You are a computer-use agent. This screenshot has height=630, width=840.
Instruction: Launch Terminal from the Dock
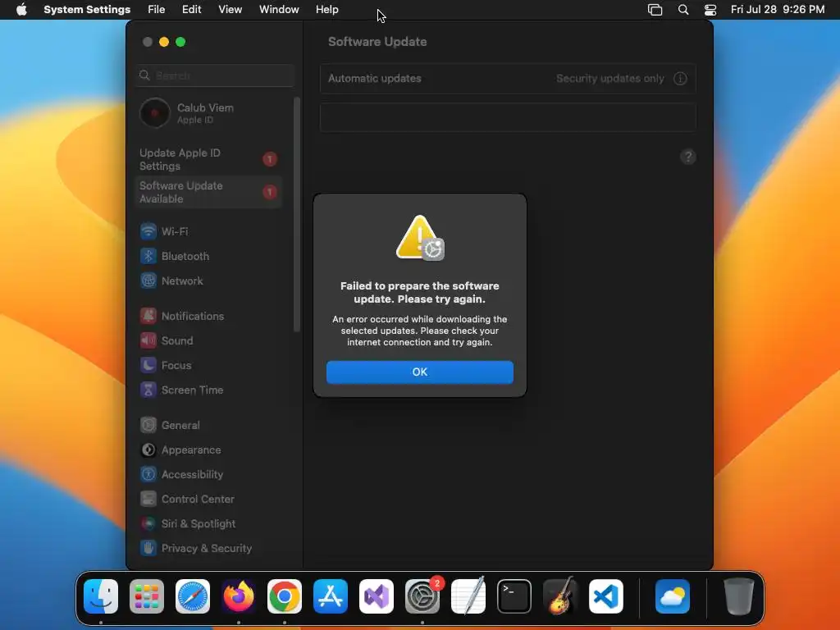pos(514,596)
